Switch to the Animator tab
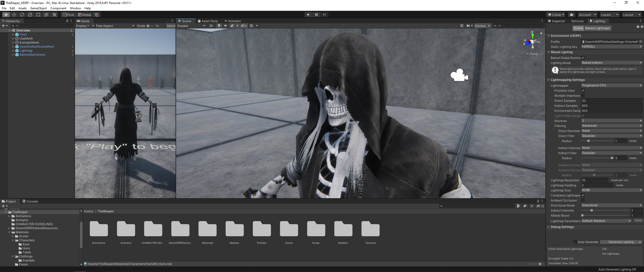The image size is (644, 272). pos(233,21)
